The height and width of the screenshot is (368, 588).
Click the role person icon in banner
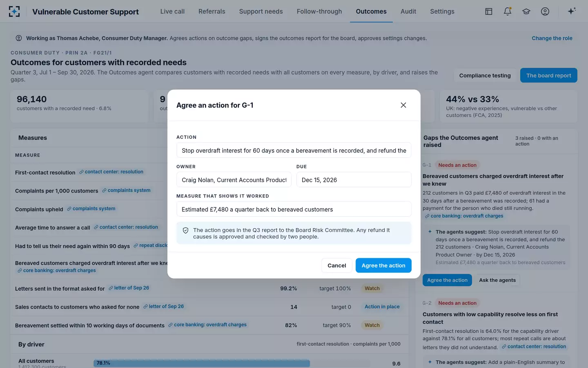pyautogui.click(x=19, y=38)
